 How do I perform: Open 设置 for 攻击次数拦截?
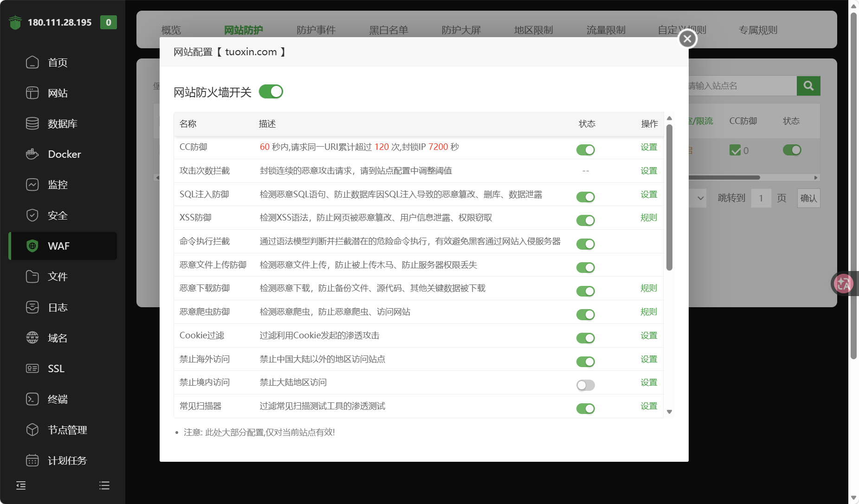click(649, 171)
